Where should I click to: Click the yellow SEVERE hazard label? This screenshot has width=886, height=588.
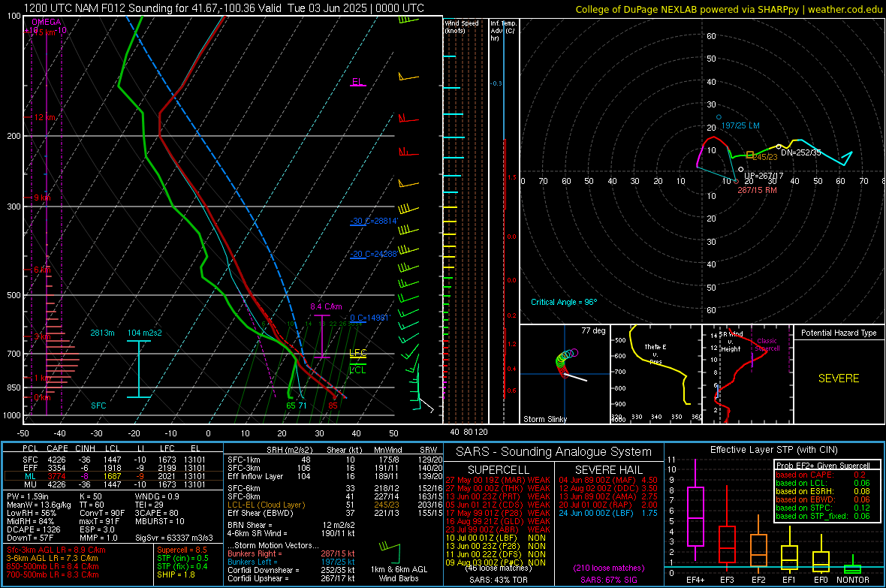pos(839,378)
